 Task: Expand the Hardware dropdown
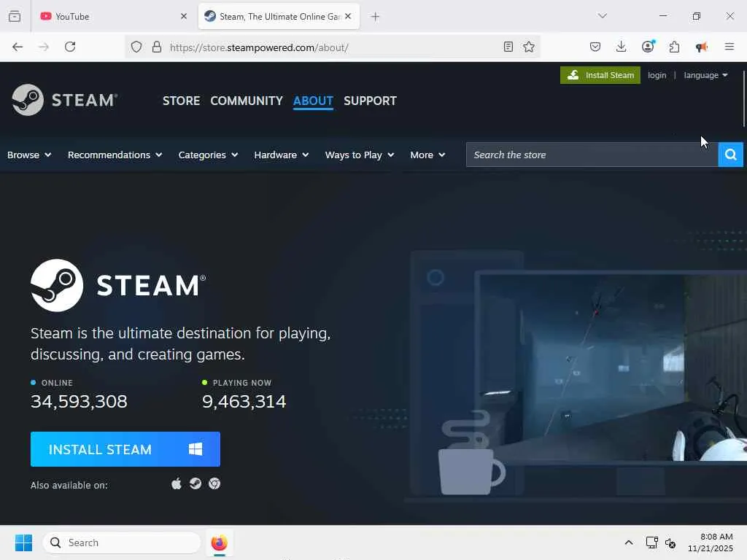(x=282, y=155)
